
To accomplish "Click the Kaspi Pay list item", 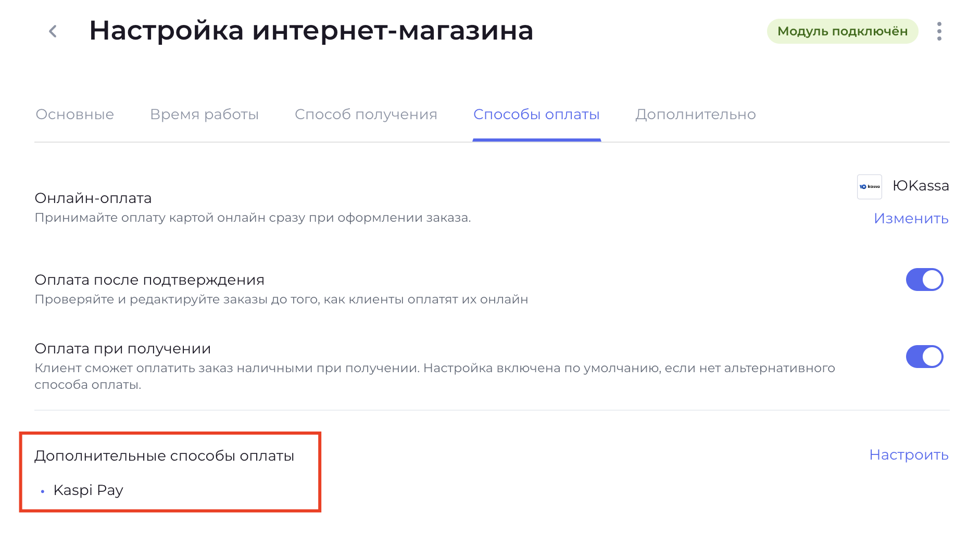I will click(88, 490).
